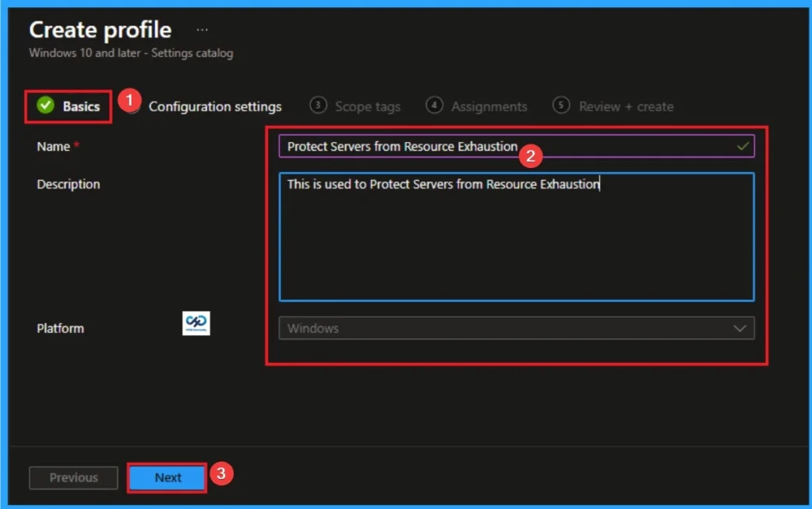The width and height of the screenshot is (812, 509).
Task: Switch to the Configuration settings step
Action: 215,105
